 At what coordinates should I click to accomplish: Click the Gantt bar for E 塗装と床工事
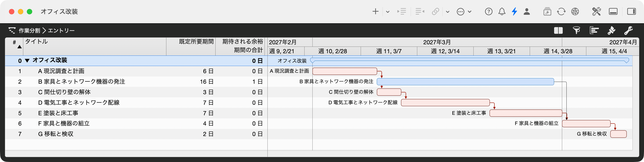tap(526, 113)
